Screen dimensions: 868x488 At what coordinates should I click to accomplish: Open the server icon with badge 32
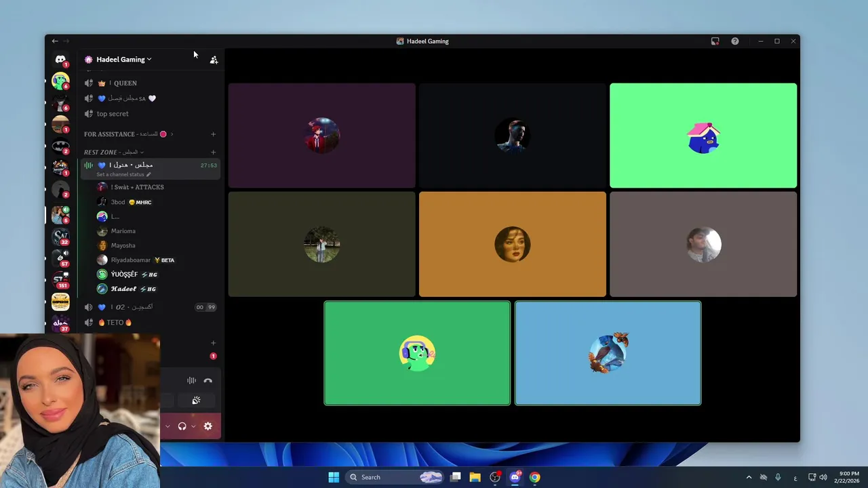(60, 237)
